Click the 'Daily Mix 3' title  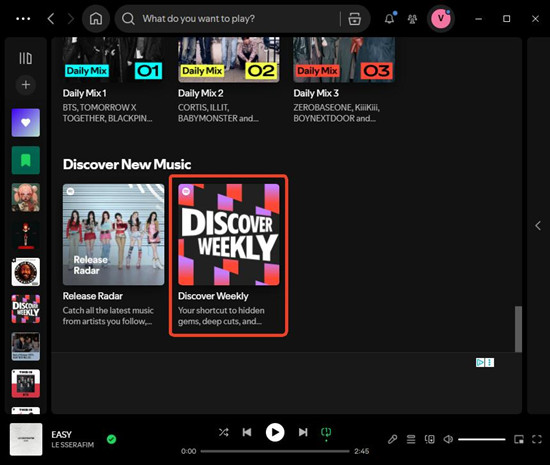(x=316, y=93)
